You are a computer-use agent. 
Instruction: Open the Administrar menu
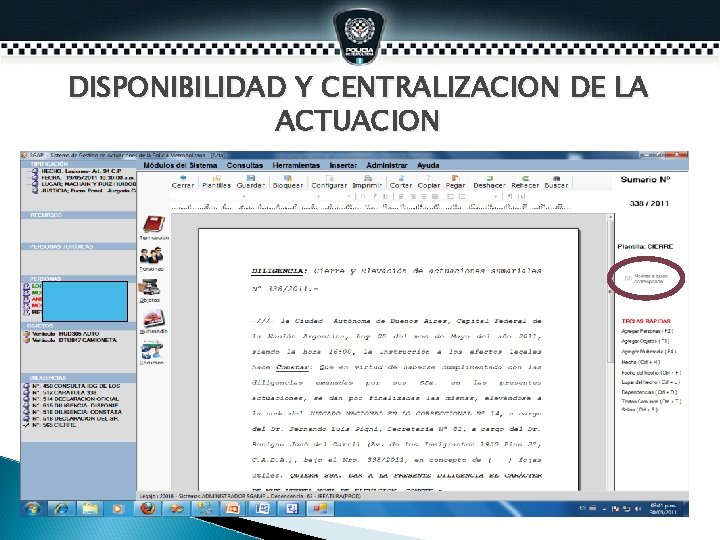(387, 165)
